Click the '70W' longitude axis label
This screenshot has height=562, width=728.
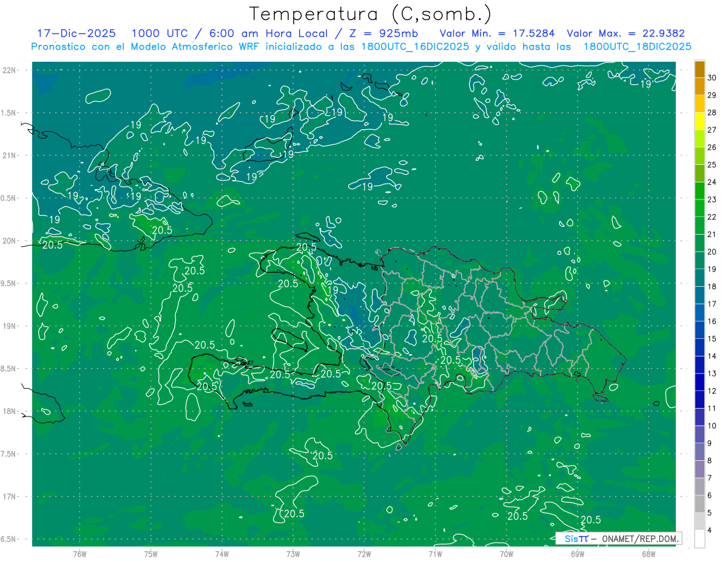click(506, 554)
